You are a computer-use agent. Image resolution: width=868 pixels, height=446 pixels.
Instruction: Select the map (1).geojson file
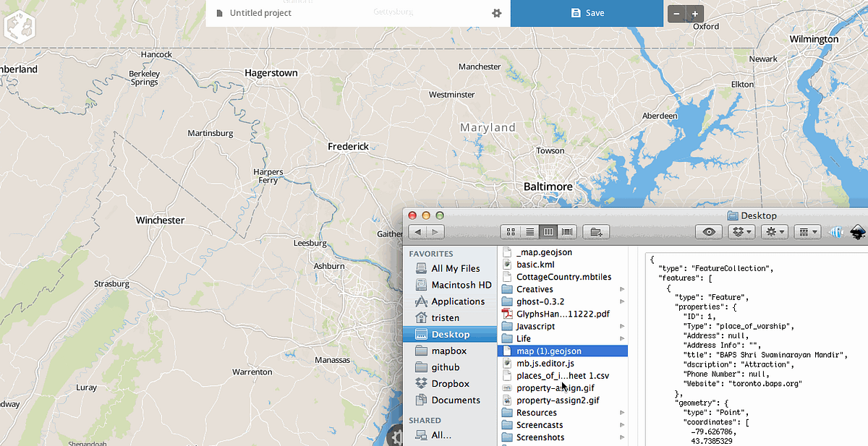548,351
